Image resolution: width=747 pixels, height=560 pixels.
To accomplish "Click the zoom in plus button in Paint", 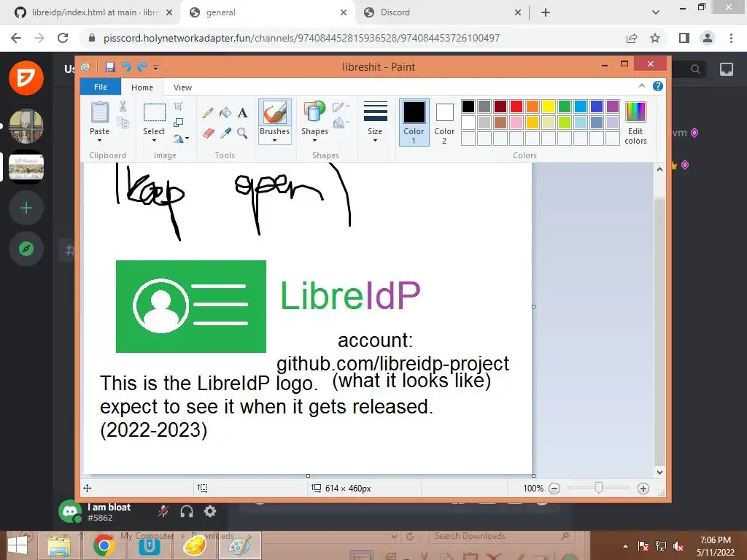I will pos(643,488).
